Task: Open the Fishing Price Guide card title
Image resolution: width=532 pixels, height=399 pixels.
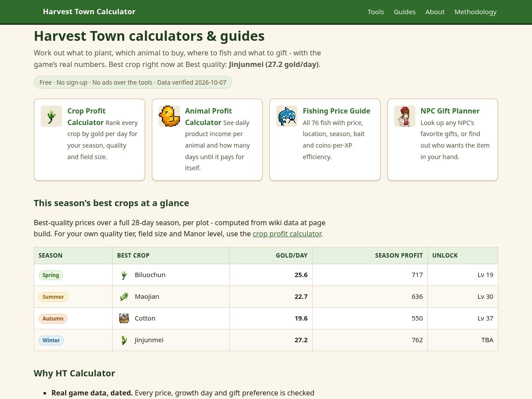Action: pyautogui.click(x=336, y=111)
